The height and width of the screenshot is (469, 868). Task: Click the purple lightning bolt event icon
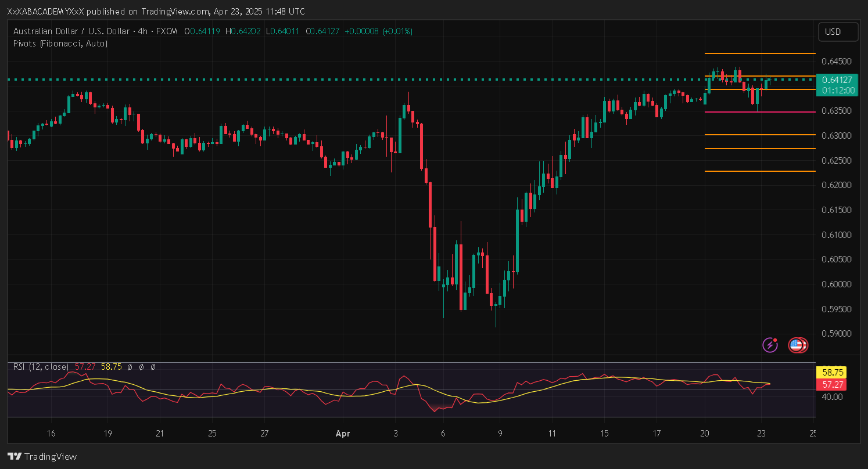point(770,345)
